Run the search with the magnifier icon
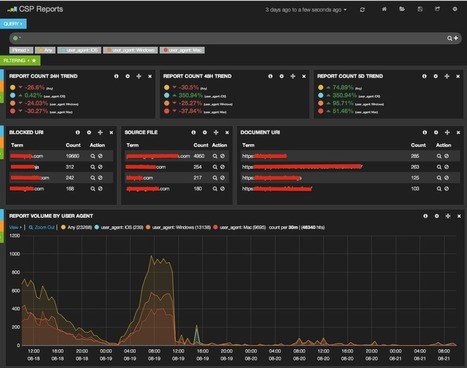 [450, 38]
